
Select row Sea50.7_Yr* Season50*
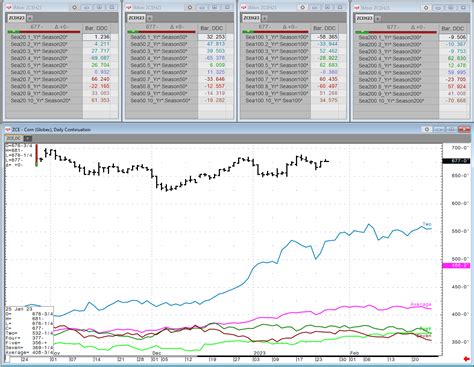(162, 79)
